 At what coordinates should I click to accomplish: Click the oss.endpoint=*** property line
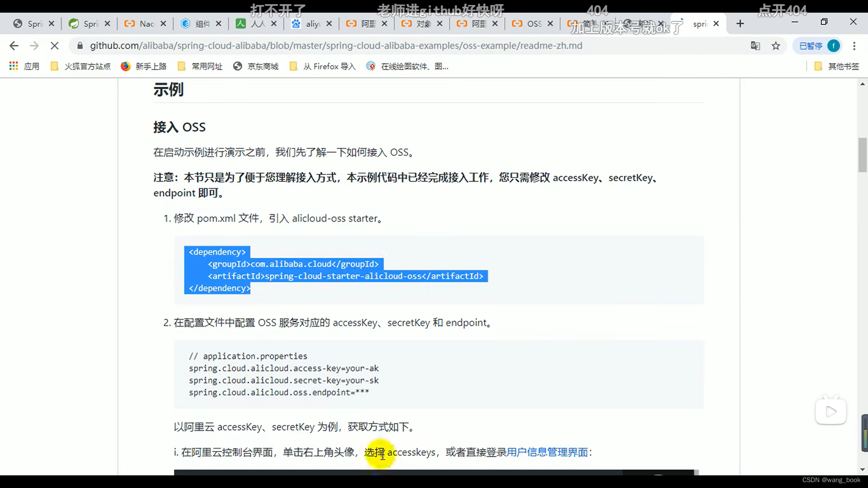pos(279,392)
